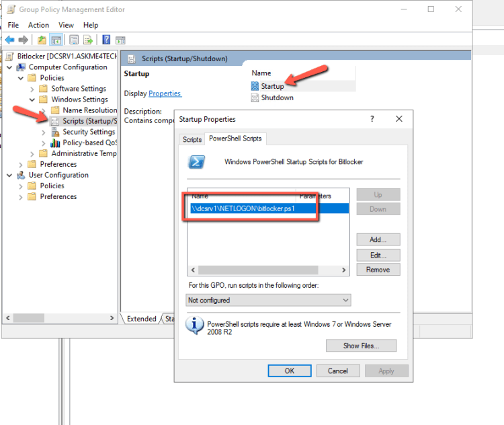This screenshot has height=425, width=504.
Task: Open the Action menu
Action: tap(38, 25)
